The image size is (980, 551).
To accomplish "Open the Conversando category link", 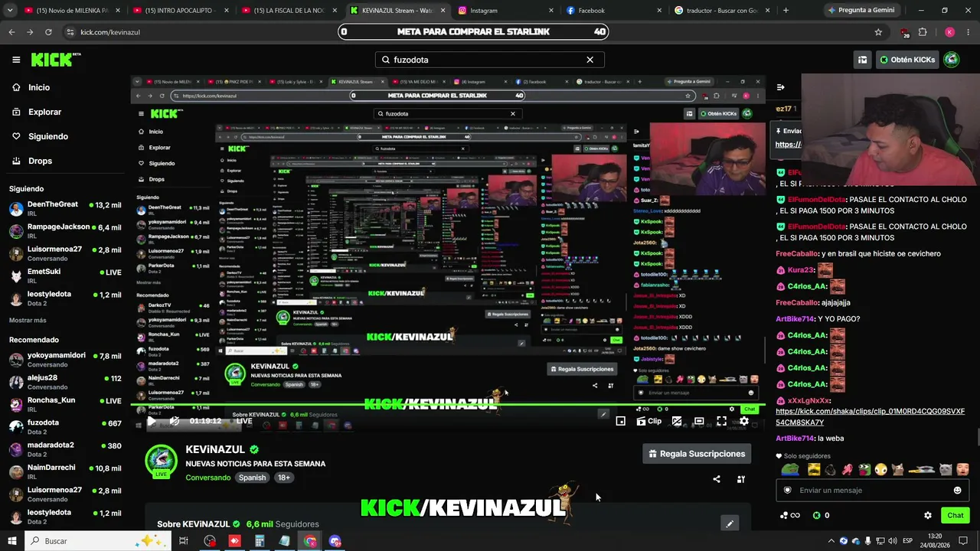I will 207,478.
